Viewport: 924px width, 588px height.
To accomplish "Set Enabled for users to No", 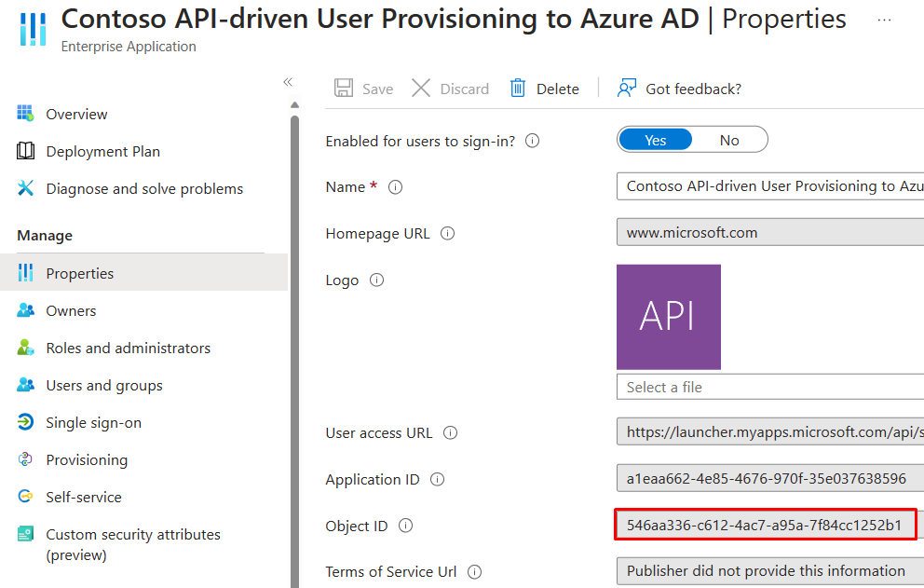I will [729, 140].
